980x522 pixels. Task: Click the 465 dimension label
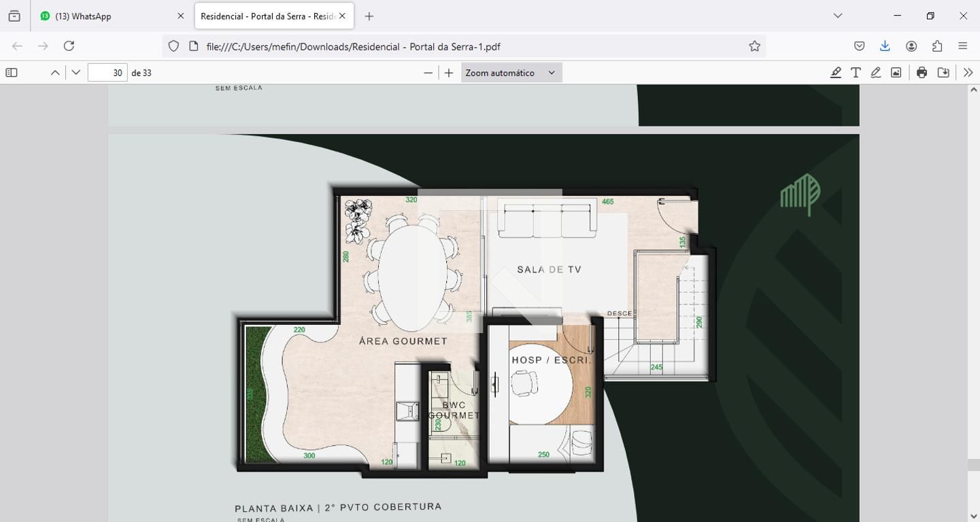[608, 202]
